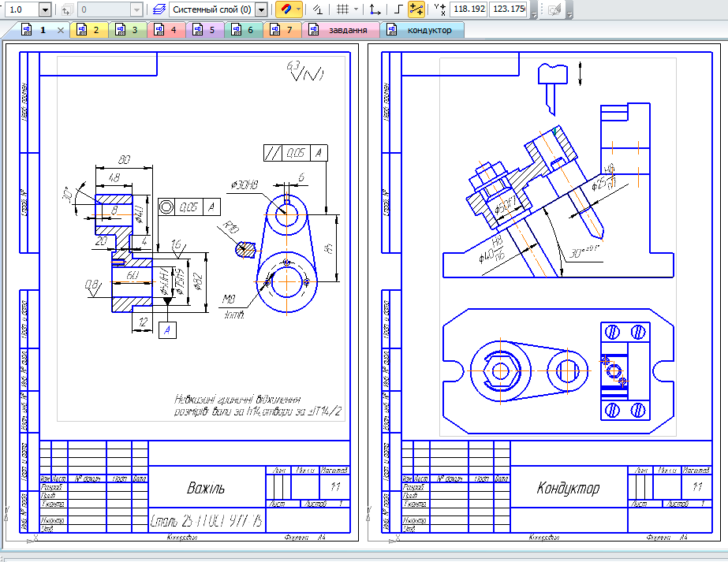Screen dimensions: 728x562
Task: Select the drill bit outline in Кондуктор drawing
Action: 553,89
